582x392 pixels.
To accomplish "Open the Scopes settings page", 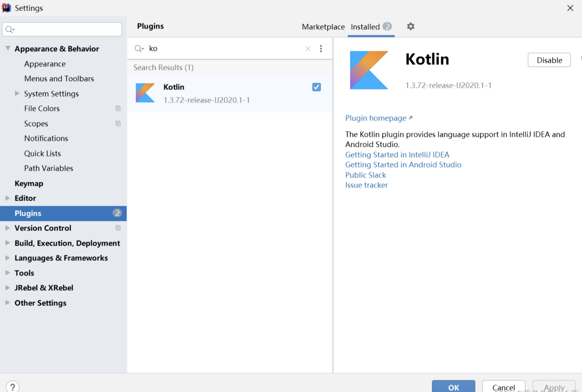I will 36,123.
